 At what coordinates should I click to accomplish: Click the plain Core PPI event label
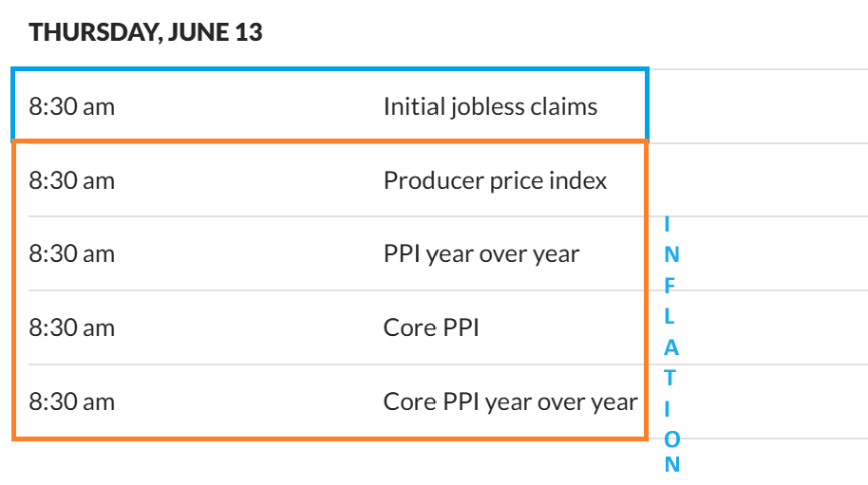point(431,328)
